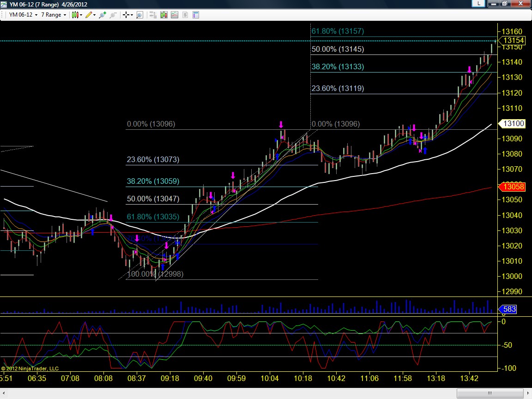Select the crosshair cursor tool

click(x=126, y=15)
